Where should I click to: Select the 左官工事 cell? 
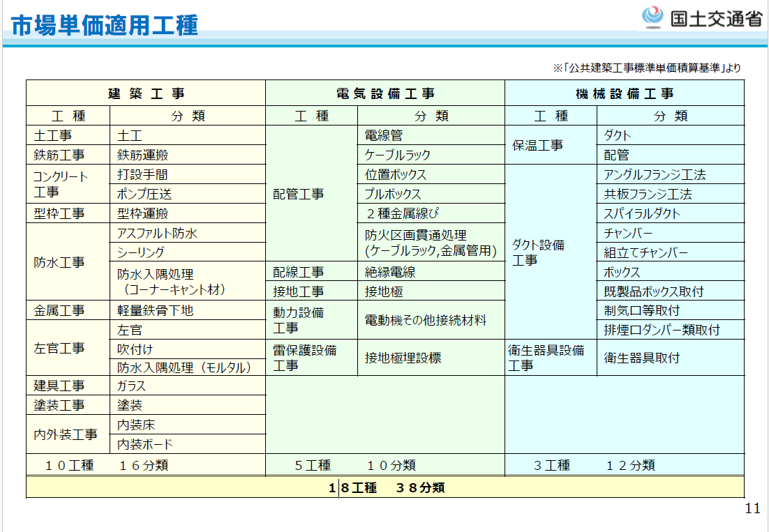point(68,348)
